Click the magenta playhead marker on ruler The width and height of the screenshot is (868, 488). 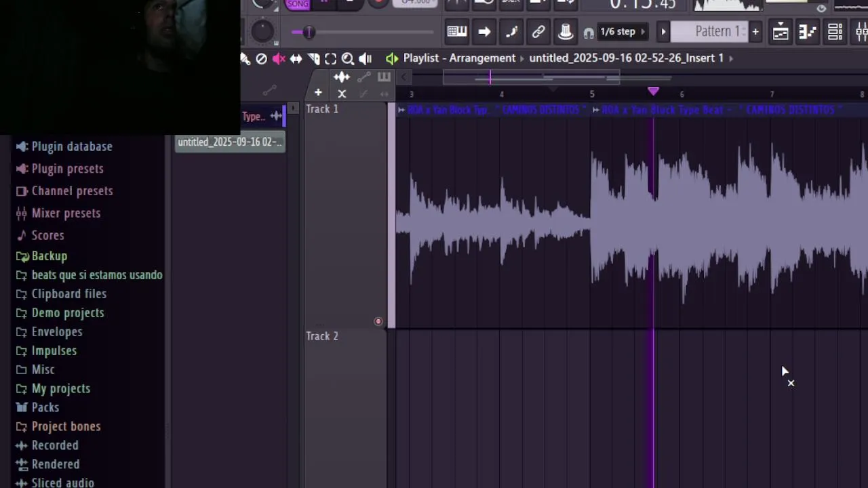(x=653, y=91)
